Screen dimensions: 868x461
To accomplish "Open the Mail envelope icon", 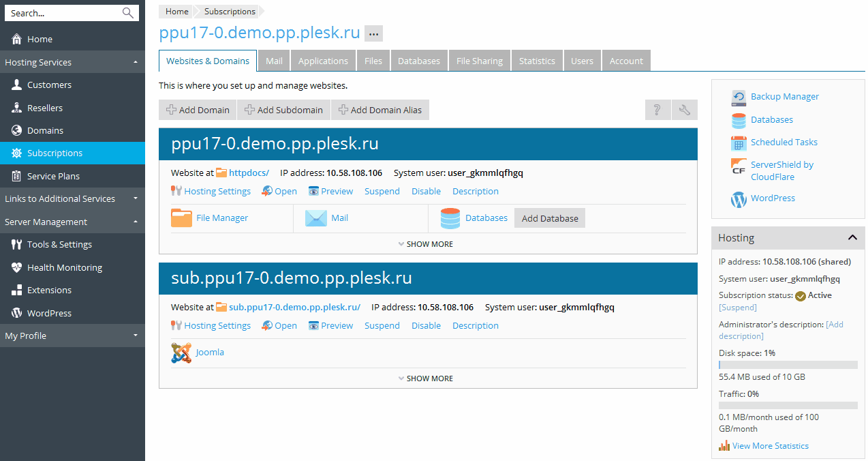I will 315,218.
